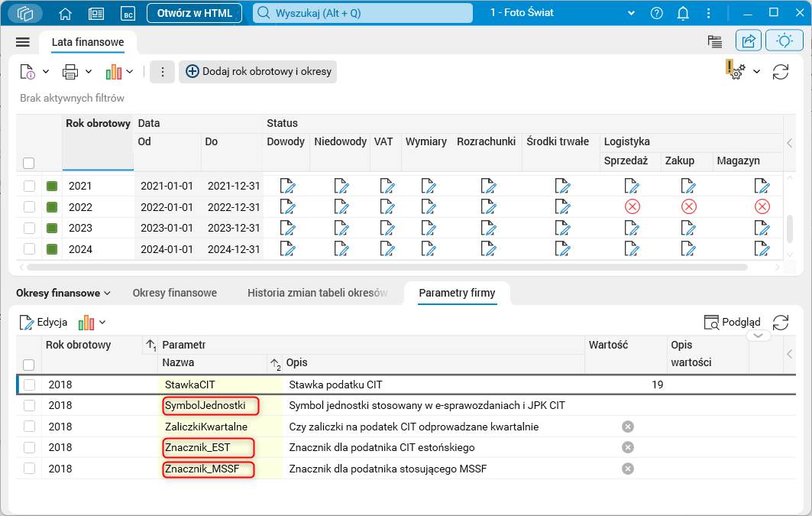
Task: Open the Okresy finansowe dropdown selector
Action: click(x=63, y=294)
